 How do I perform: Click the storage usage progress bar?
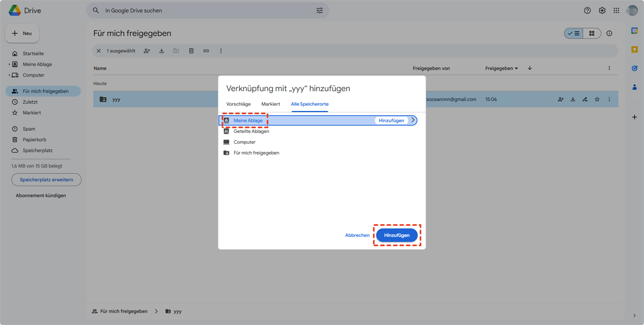pyautogui.click(x=41, y=159)
